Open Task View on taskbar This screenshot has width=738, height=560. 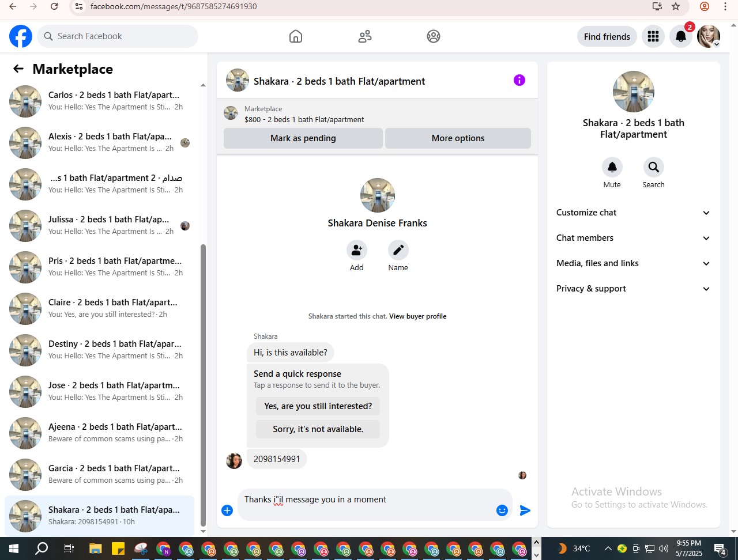point(69,548)
